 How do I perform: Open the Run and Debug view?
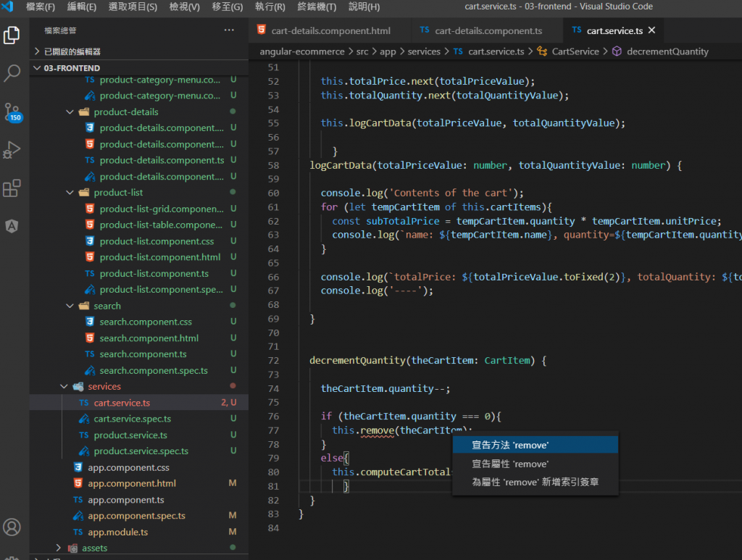click(12, 150)
